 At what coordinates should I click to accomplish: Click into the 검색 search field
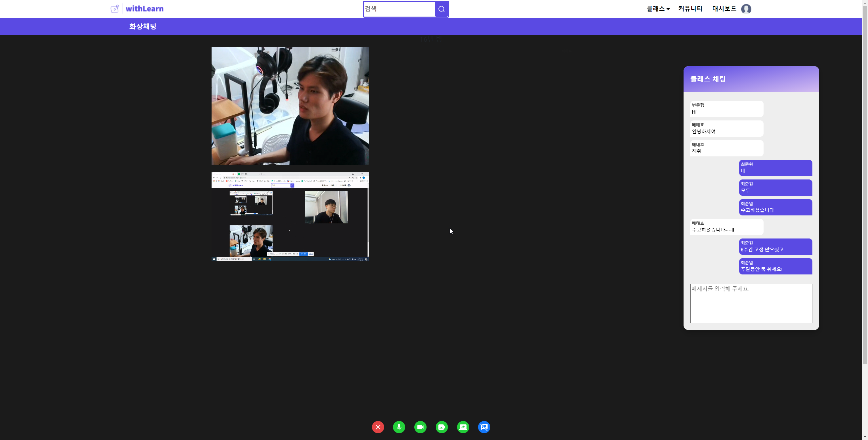coord(399,9)
